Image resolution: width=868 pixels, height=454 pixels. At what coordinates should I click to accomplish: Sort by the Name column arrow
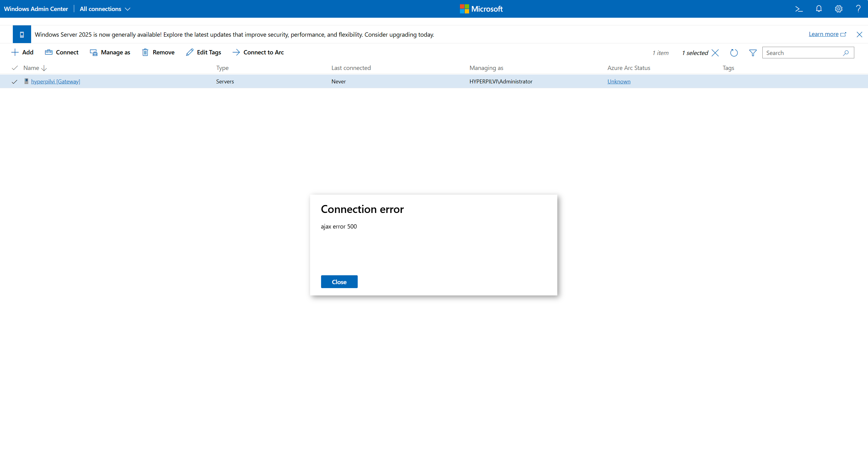click(x=44, y=68)
